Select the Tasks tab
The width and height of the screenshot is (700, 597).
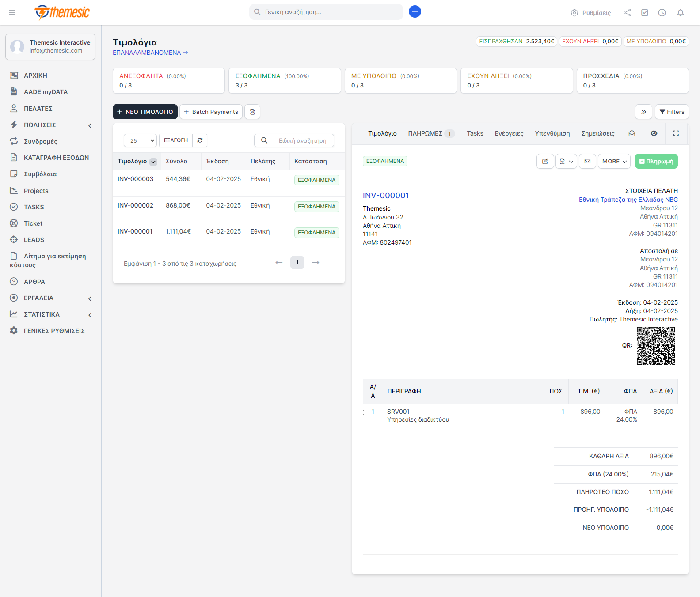pyautogui.click(x=475, y=133)
